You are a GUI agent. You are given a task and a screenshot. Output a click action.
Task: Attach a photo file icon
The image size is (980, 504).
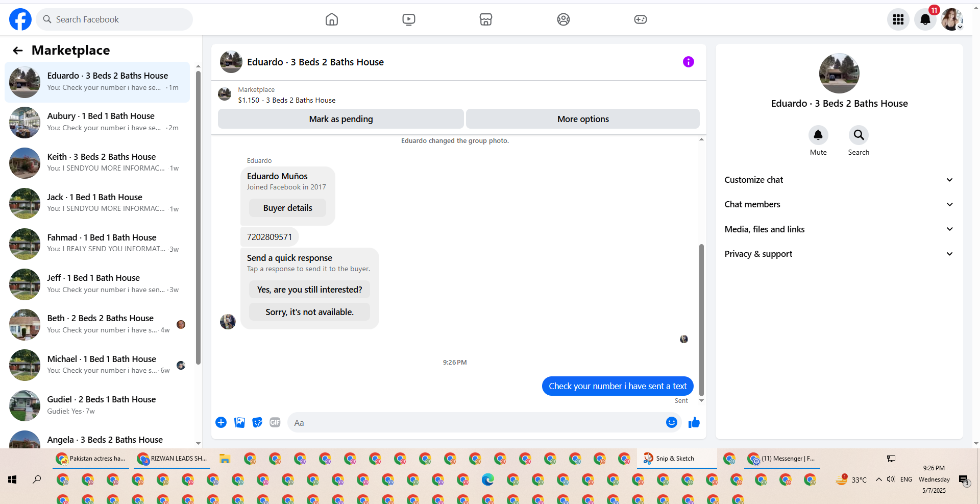click(x=239, y=422)
